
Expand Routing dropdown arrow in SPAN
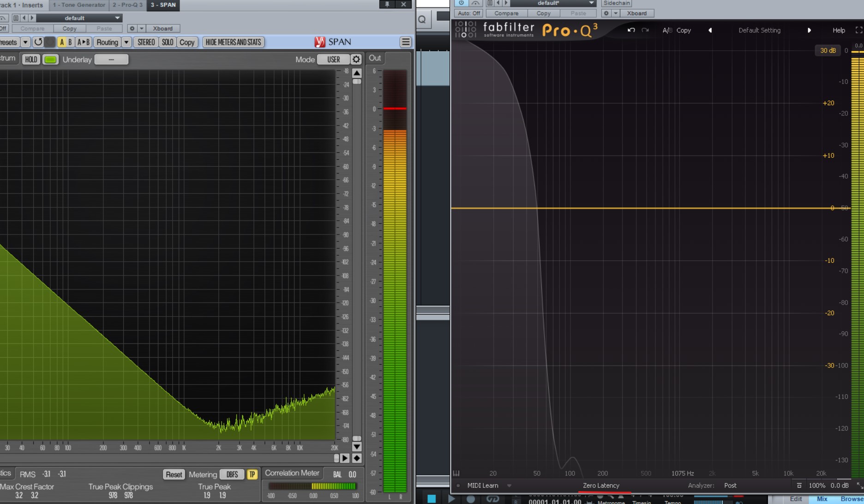click(x=126, y=42)
